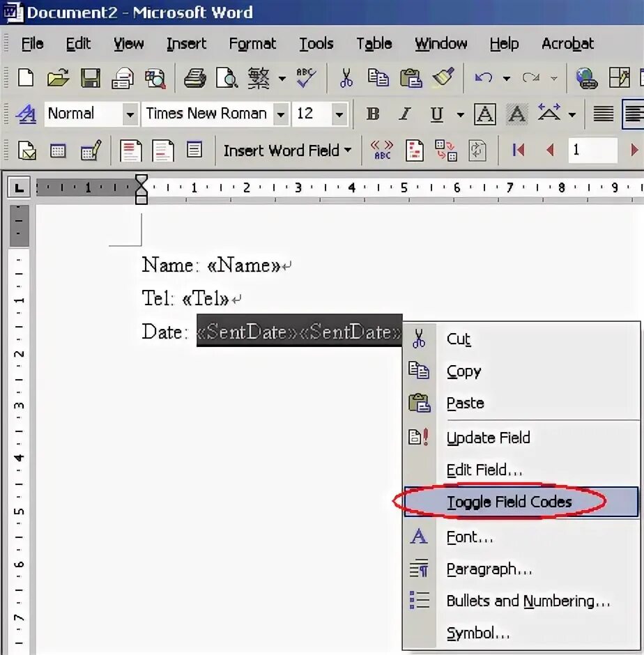Click Match Fields icon
The image size is (644, 655).
(445, 151)
